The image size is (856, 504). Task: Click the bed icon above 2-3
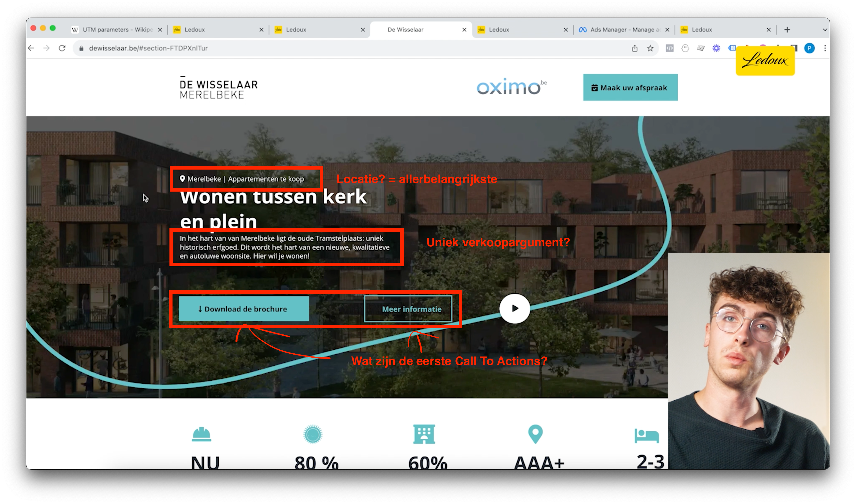pos(647,435)
